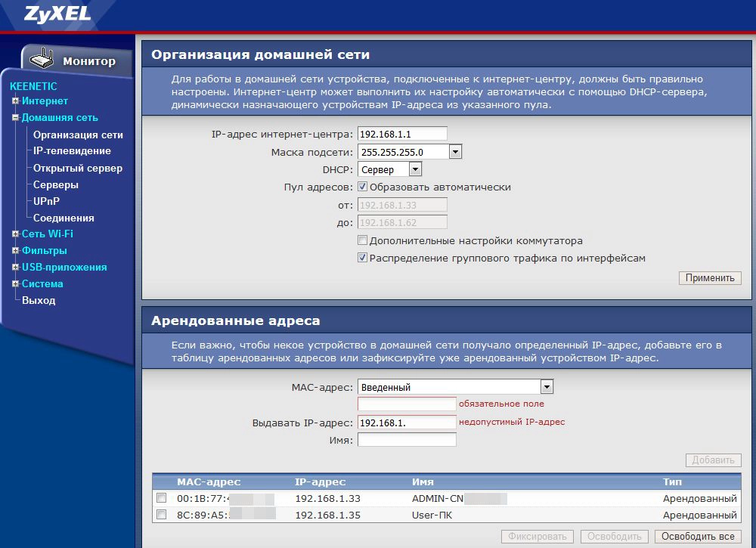Click the Фиксировать button

click(x=537, y=537)
